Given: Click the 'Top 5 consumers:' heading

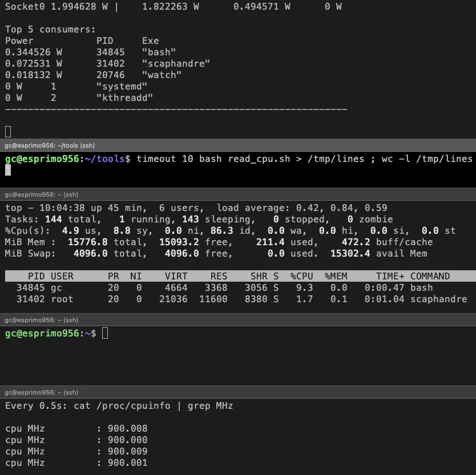Looking at the screenshot, I should click(50, 30).
